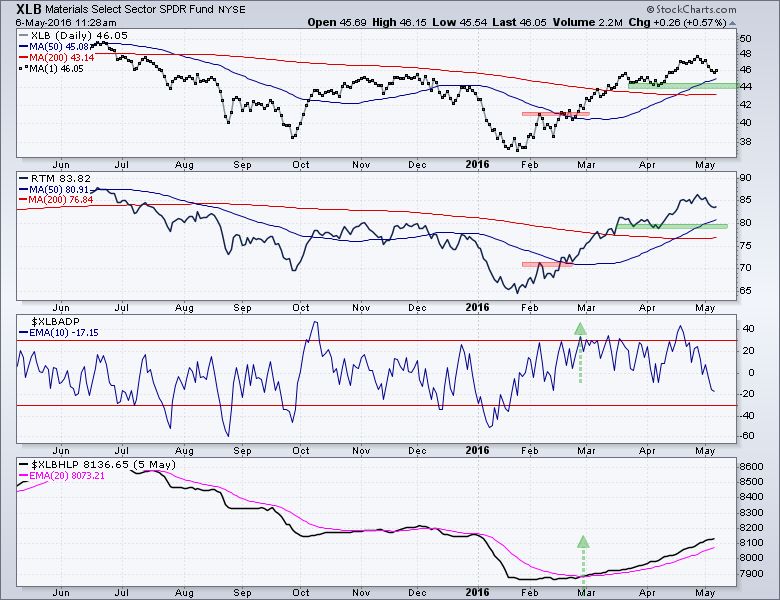Click the 7900 axis label in $XLBHLP panel

[x=751, y=574]
